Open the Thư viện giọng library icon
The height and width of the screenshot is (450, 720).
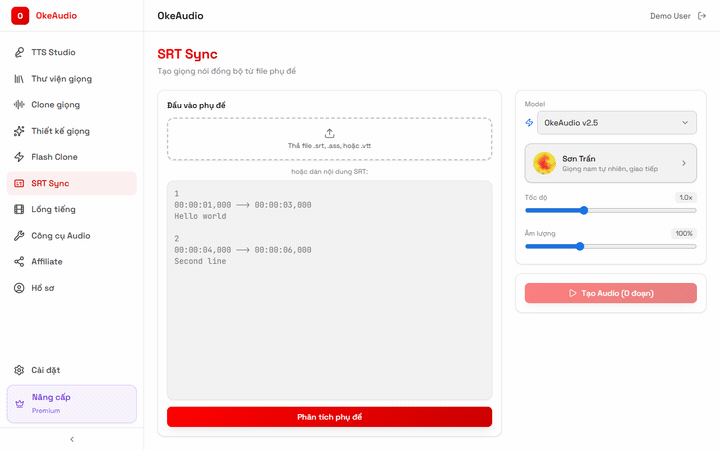[19, 78]
